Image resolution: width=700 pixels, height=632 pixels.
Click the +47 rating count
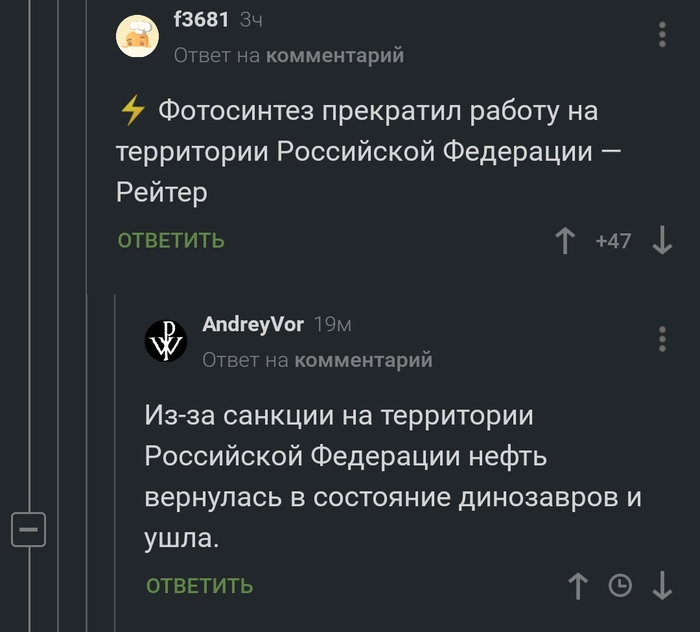pyautogui.click(x=613, y=241)
